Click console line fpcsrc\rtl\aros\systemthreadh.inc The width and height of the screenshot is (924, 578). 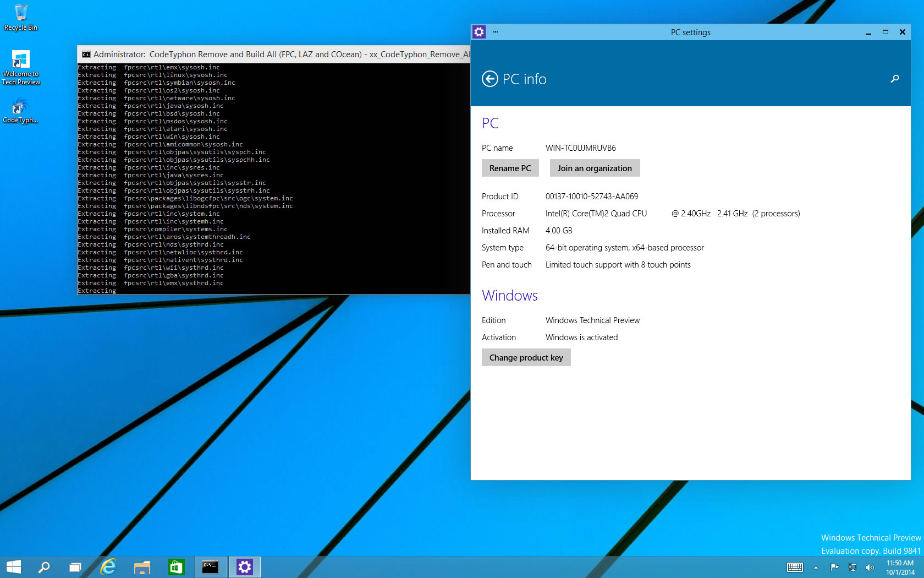(187, 237)
